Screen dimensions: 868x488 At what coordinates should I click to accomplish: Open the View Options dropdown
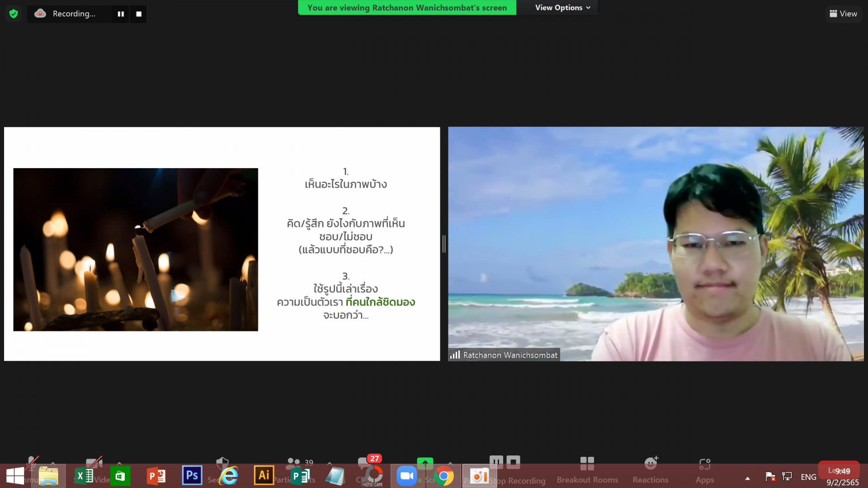(563, 8)
